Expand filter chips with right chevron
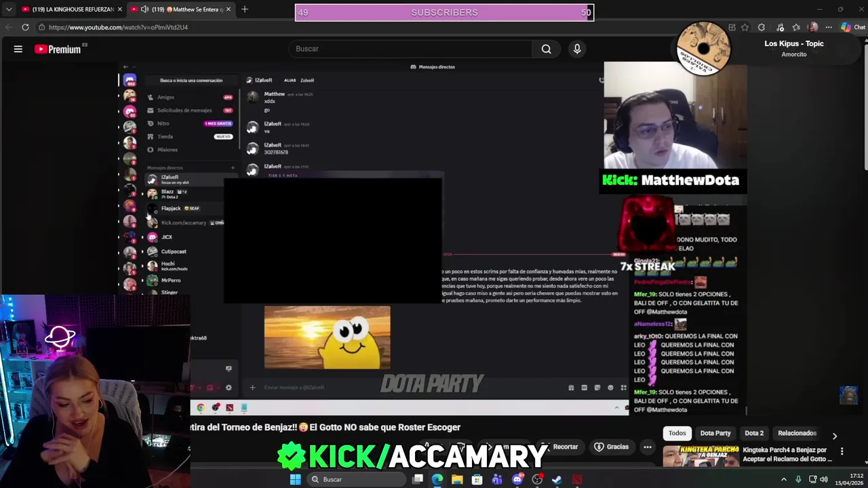868x488 pixels. (835, 436)
